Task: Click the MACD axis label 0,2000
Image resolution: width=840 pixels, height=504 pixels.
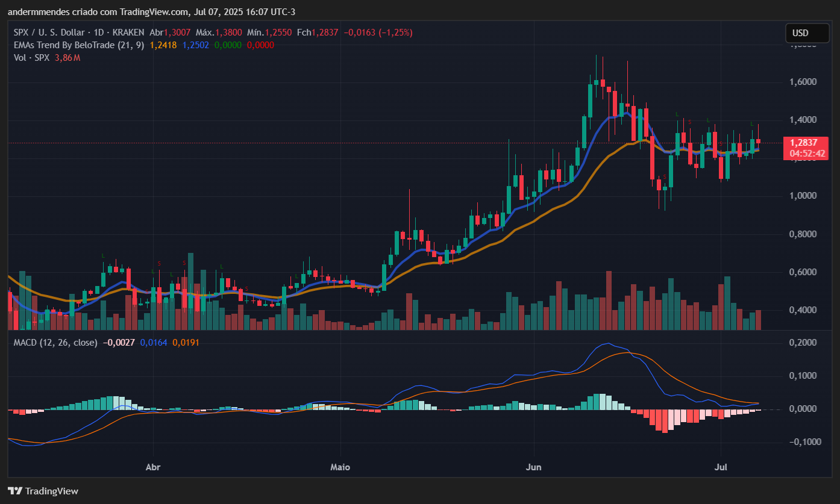Action: tap(803, 343)
